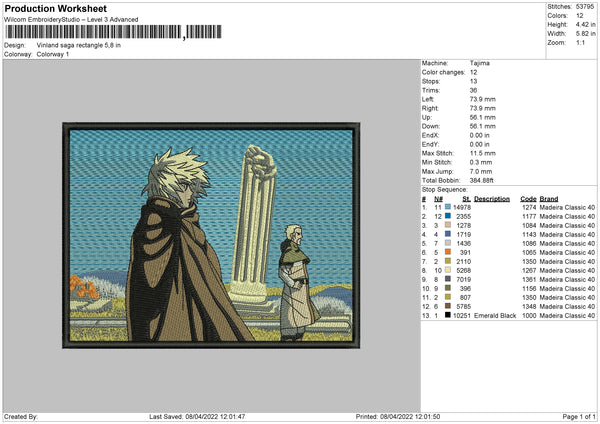The height and width of the screenshot is (424, 600).
Task: Click the Width value '5.82 in'
Action: [585, 34]
